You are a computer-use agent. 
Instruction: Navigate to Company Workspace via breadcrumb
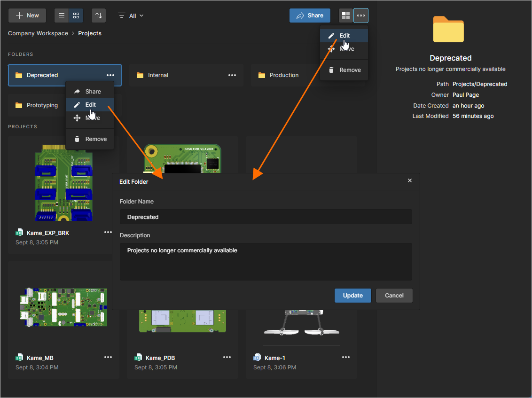pos(38,33)
